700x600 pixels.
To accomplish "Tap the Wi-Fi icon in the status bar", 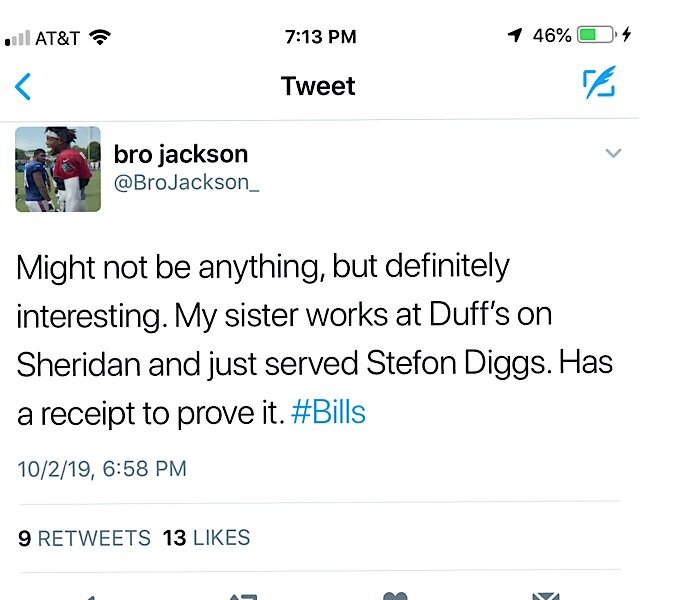I will [100, 37].
